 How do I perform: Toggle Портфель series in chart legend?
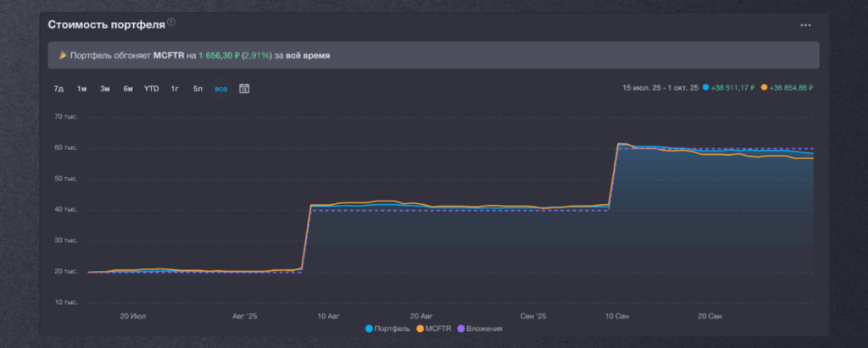pos(387,328)
